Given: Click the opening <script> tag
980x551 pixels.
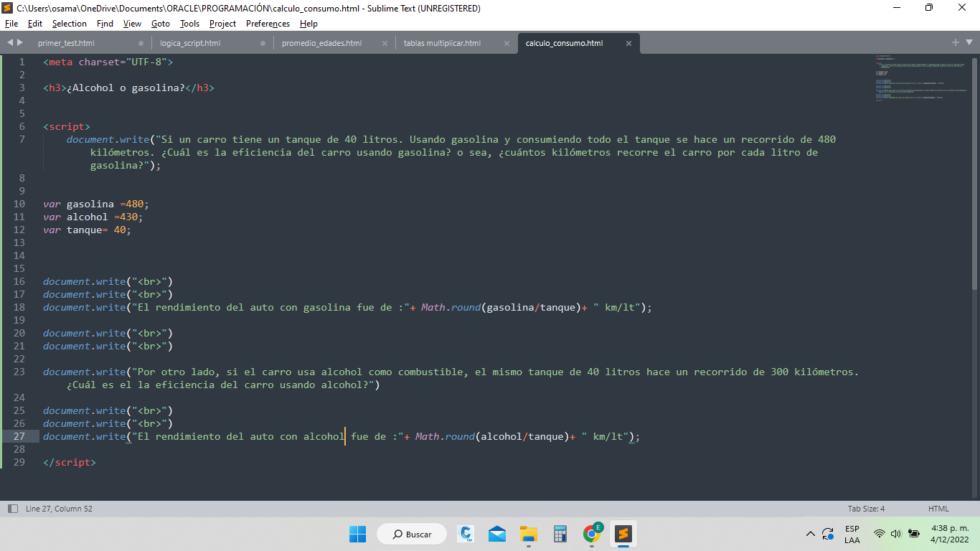Looking at the screenshot, I should point(67,126).
